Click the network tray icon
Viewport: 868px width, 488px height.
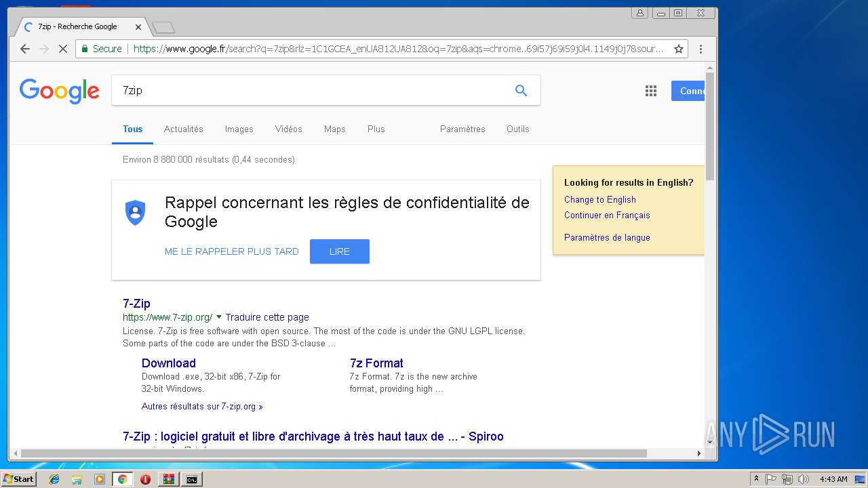(787, 479)
